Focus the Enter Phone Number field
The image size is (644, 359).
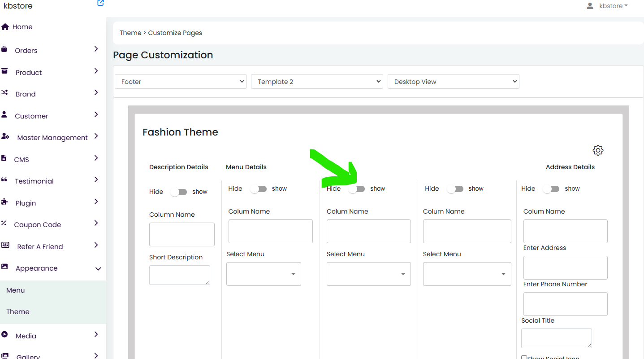pos(566,304)
